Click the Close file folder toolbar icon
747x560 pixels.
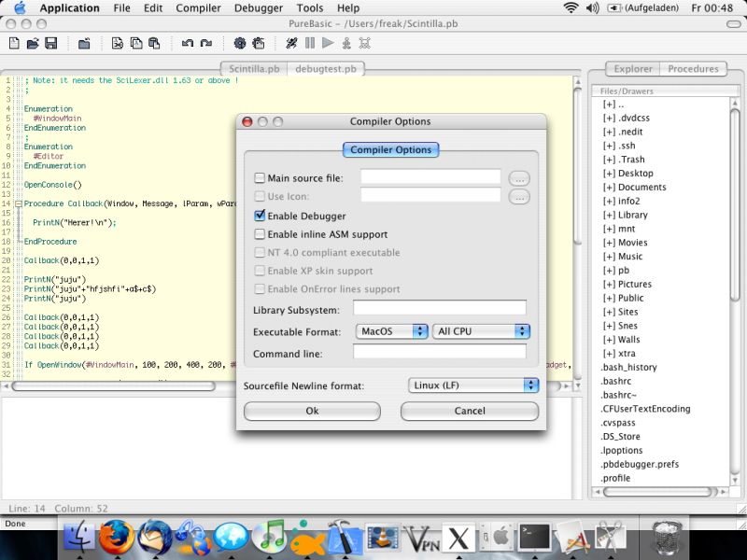84,43
